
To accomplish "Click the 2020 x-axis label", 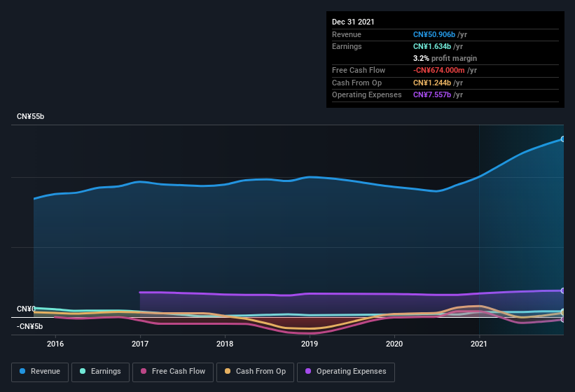I will click(394, 344).
